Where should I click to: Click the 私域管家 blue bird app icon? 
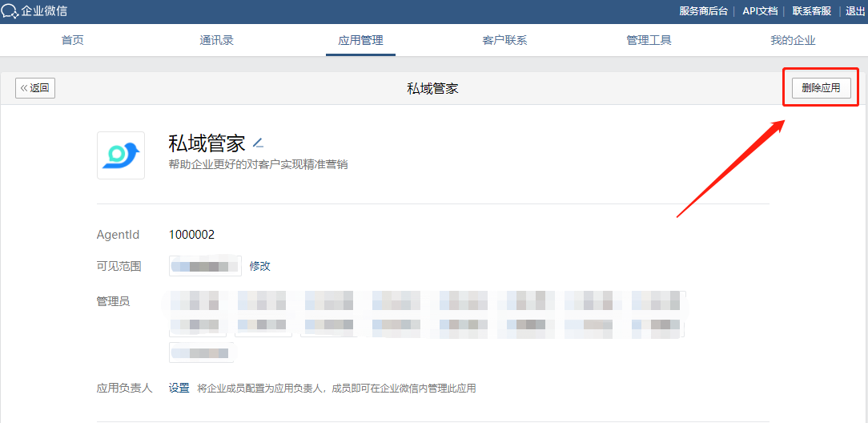[x=121, y=155]
